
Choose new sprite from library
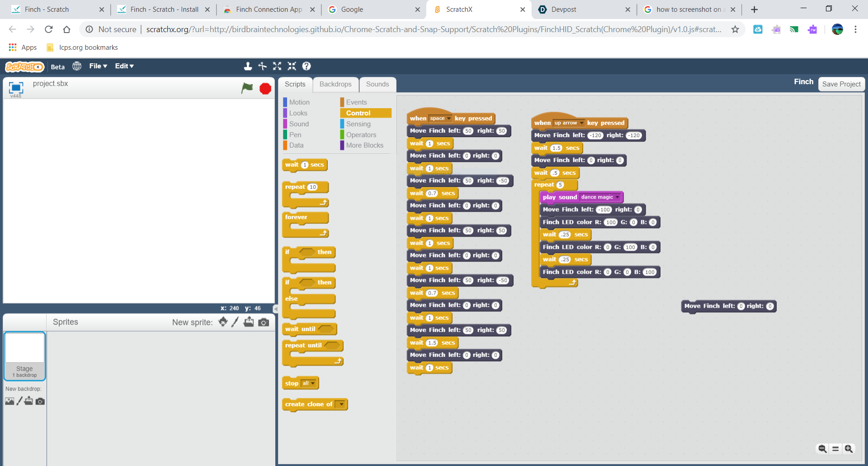[x=223, y=322]
